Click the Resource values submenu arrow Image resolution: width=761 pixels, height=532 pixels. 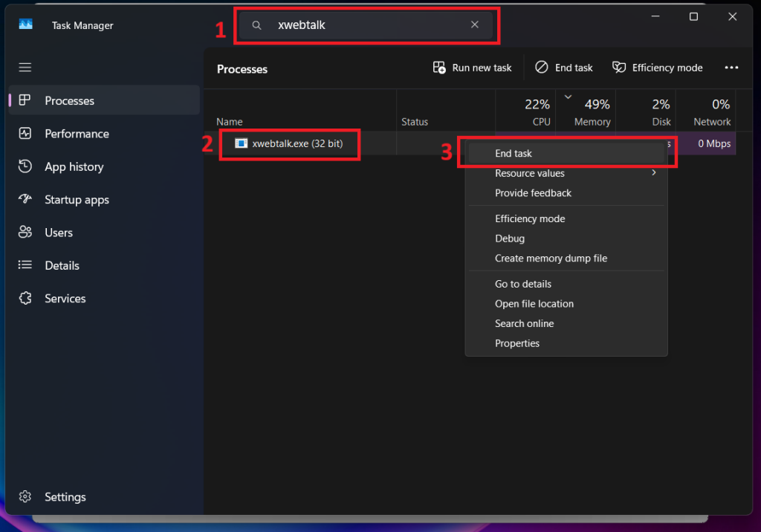[654, 173]
